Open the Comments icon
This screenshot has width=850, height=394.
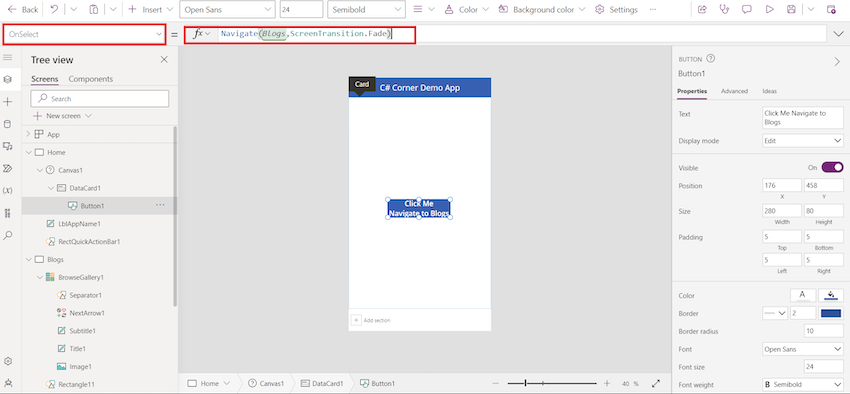[x=747, y=10]
